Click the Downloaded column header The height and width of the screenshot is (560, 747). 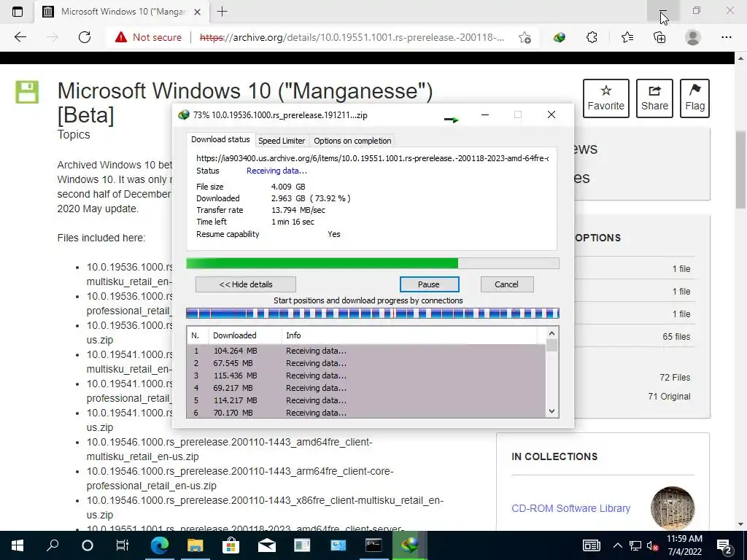[245, 335]
